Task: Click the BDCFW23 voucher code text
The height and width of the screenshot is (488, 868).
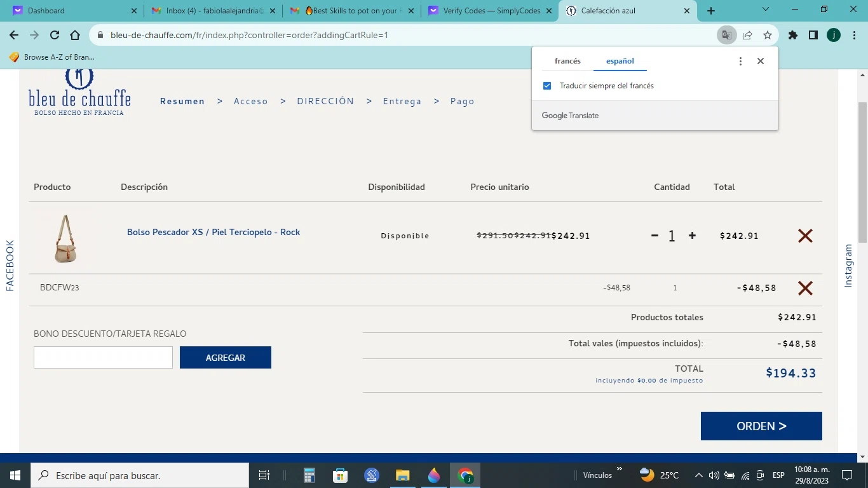Action: pyautogui.click(x=60, y=288)
